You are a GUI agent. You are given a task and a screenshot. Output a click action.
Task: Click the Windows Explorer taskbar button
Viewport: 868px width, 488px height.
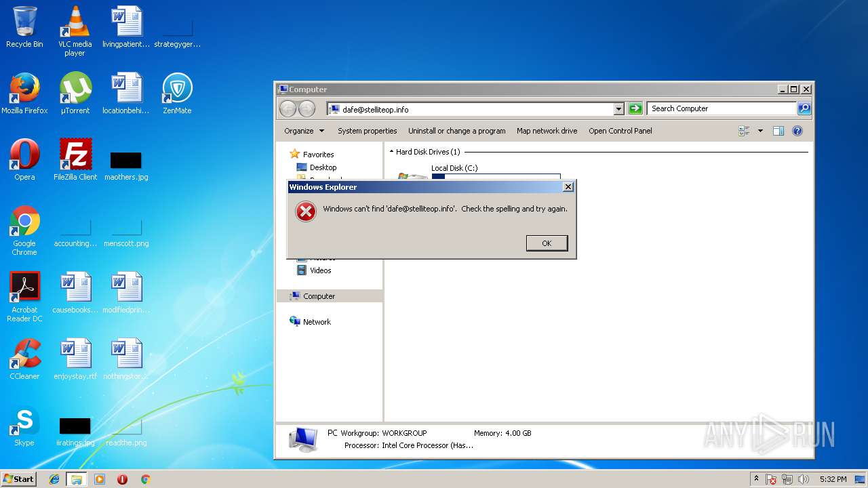click(77, 479)
